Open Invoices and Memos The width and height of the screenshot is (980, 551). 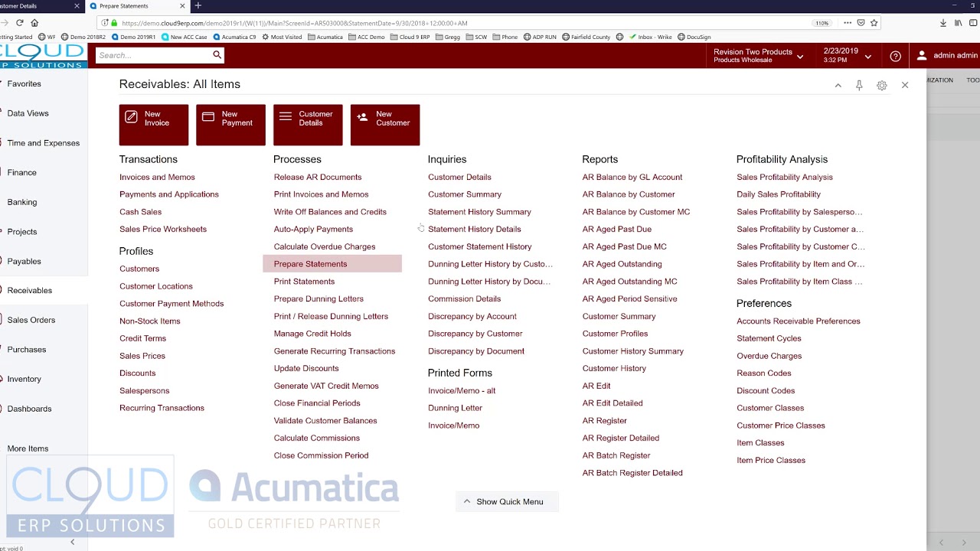coord(157,177)
